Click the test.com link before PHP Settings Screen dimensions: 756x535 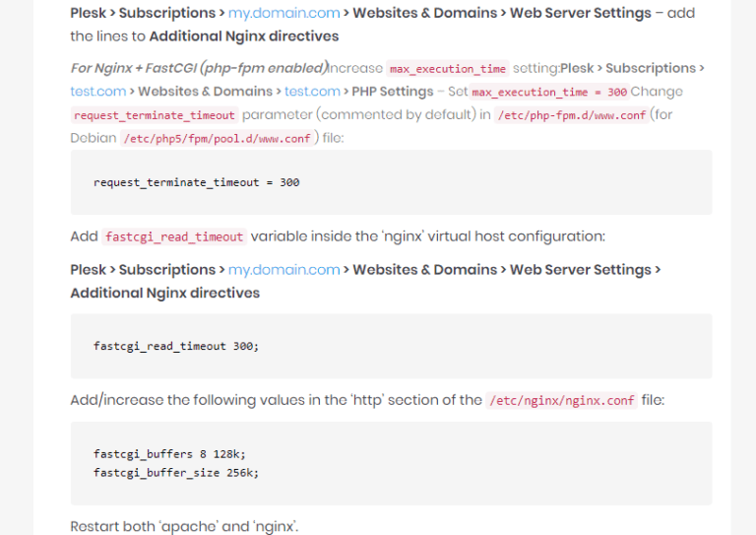pos(312,92)
